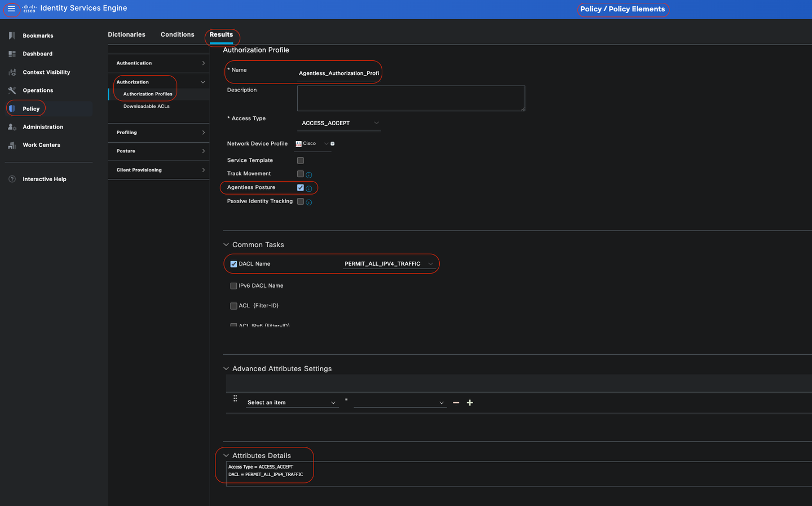This screenshot has height=506, width=812.
Task: Click the Context Visibility sidebar icon
Action: point(12,72)
